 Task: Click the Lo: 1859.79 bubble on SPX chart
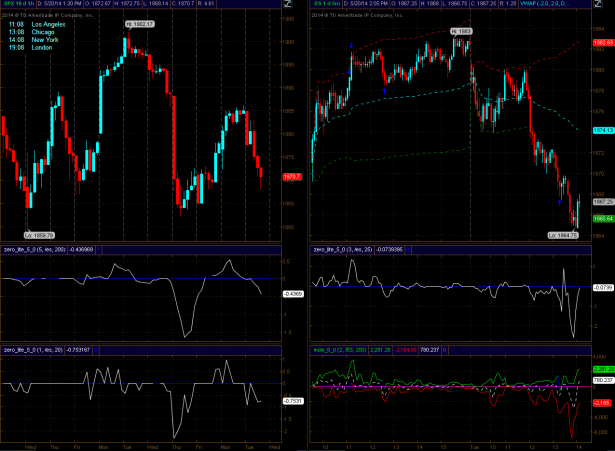(x=39, y=235)
